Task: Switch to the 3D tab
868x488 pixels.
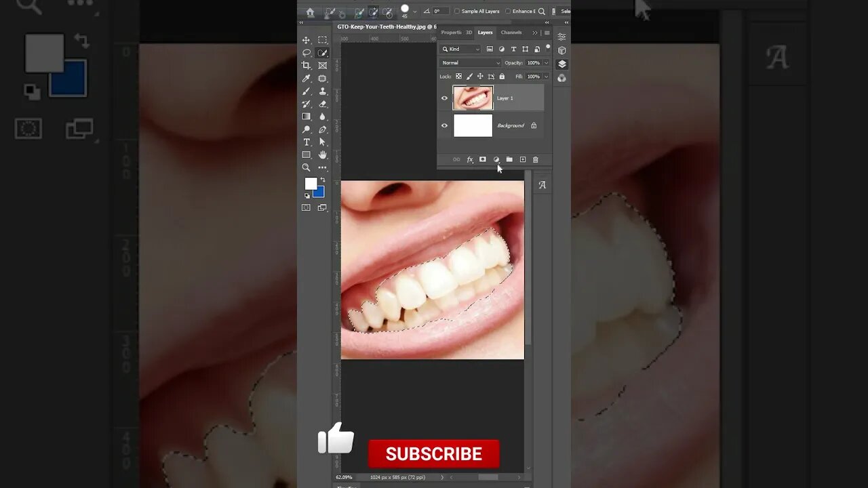Action: (469, 33)
